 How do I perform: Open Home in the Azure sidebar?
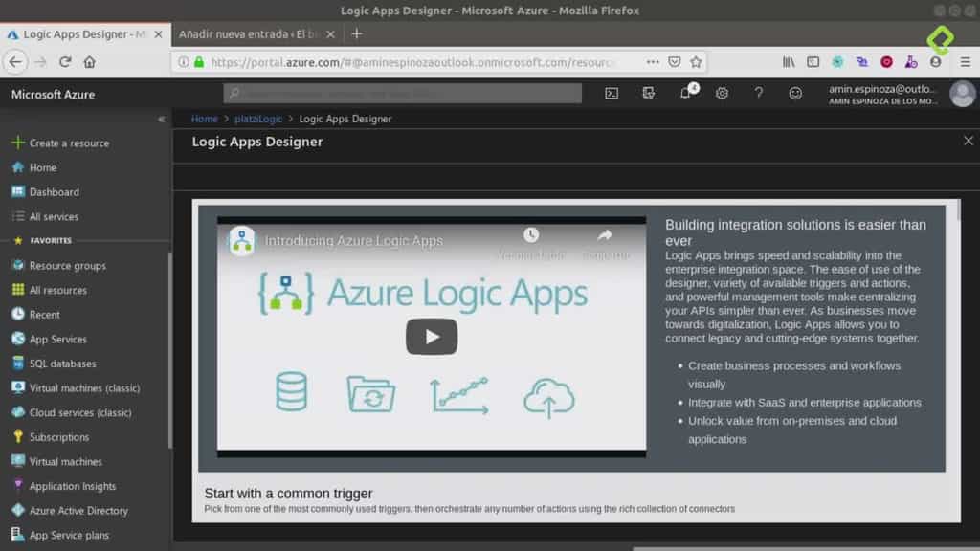point(42,167)
